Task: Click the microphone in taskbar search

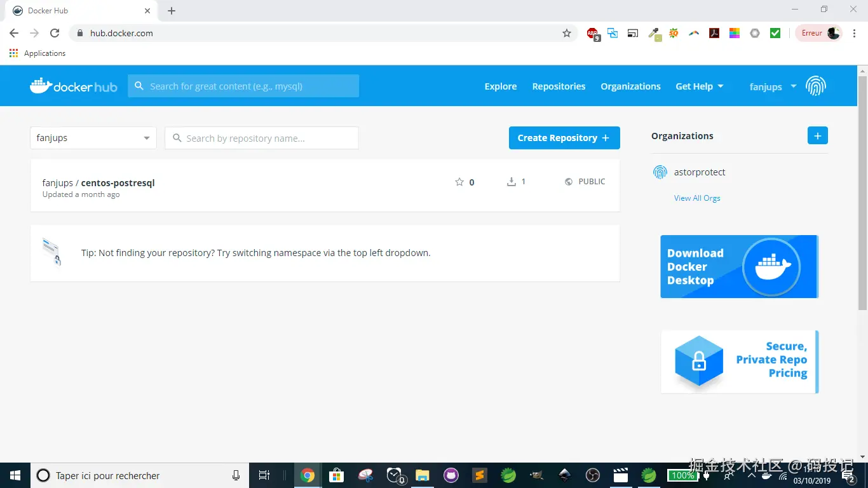Action: [x=236, y=475]
